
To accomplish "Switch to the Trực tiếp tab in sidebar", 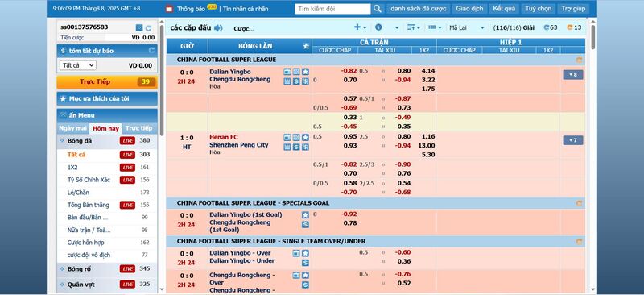I will 138,128.
